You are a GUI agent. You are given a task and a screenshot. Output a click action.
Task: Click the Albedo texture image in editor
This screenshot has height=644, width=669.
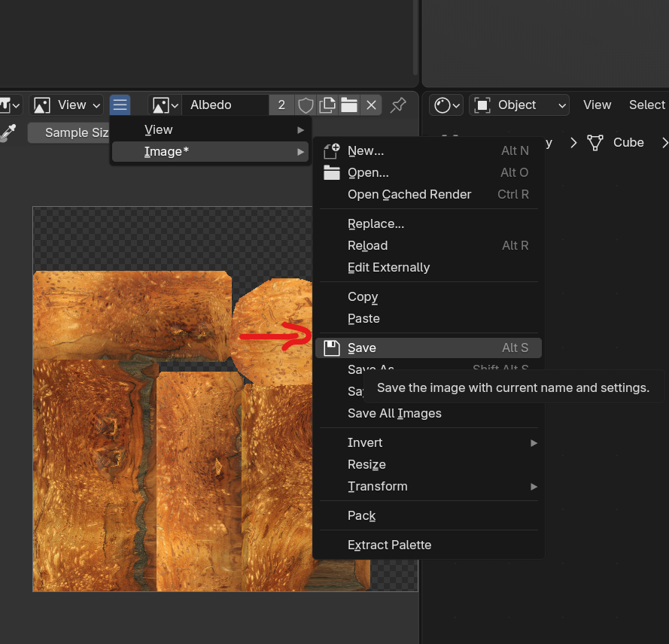pos(172,399)
